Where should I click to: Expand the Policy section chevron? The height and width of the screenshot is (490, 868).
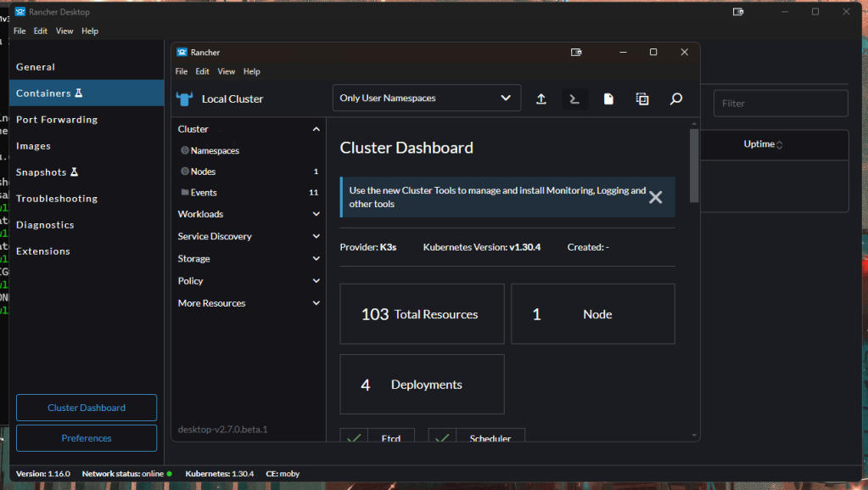(x=316, y=280)
